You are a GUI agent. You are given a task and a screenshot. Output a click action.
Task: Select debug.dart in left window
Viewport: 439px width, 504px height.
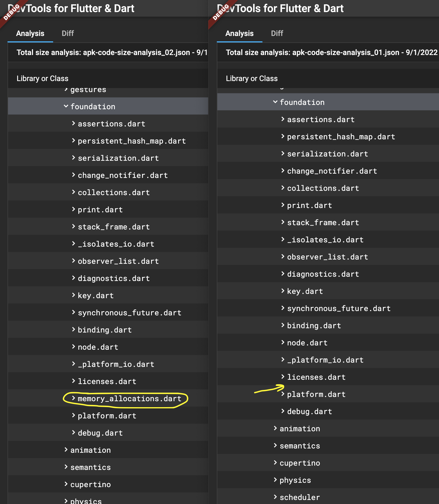tap(100, 433)
